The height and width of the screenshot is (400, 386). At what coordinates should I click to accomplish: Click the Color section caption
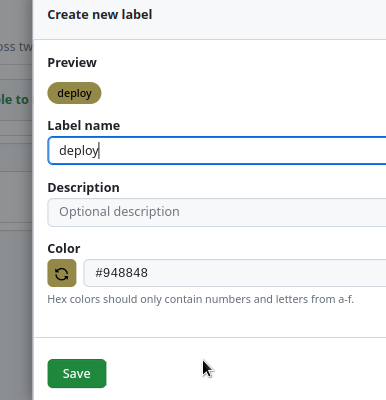point(64,249)
